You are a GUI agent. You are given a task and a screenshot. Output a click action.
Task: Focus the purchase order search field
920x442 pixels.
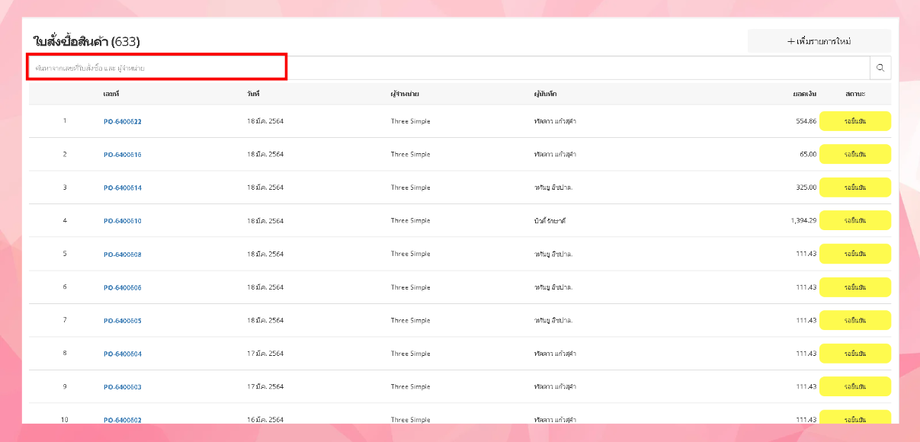tap(449, 68)
